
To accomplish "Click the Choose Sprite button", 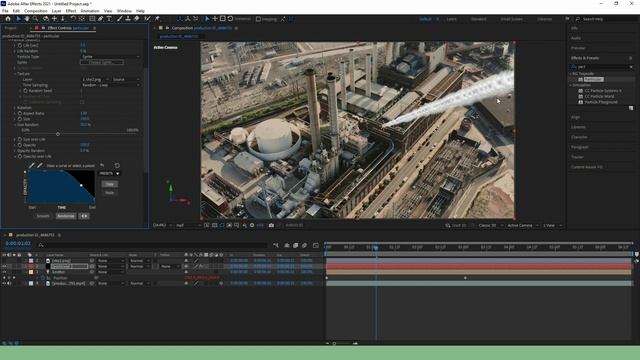I will [x=102, y=62].
